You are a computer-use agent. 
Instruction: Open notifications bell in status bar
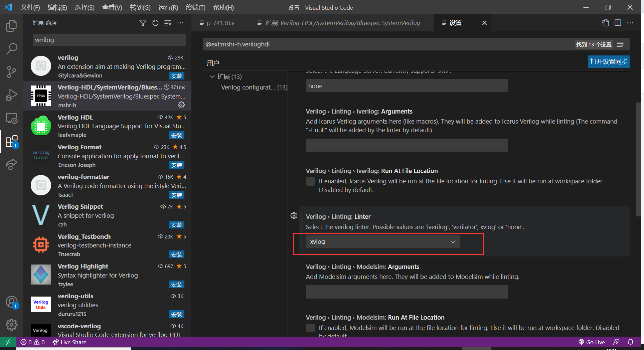point(631,342)
